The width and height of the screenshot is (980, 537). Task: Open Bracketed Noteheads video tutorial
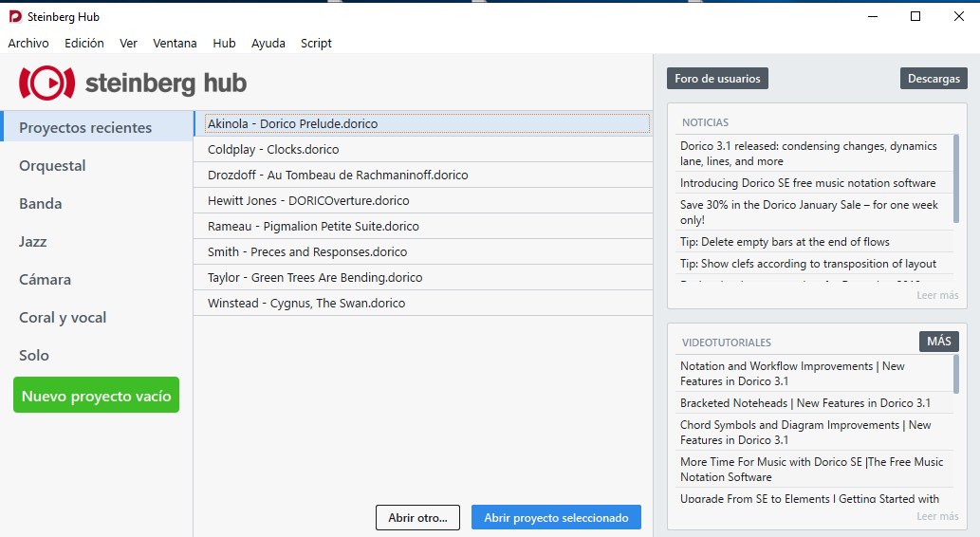click(814, 402)
